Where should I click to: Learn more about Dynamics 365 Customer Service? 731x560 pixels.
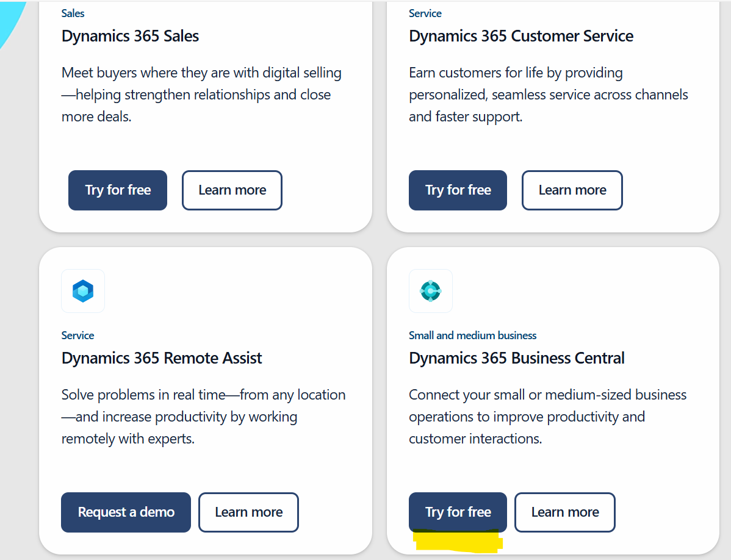click(572, 190)
